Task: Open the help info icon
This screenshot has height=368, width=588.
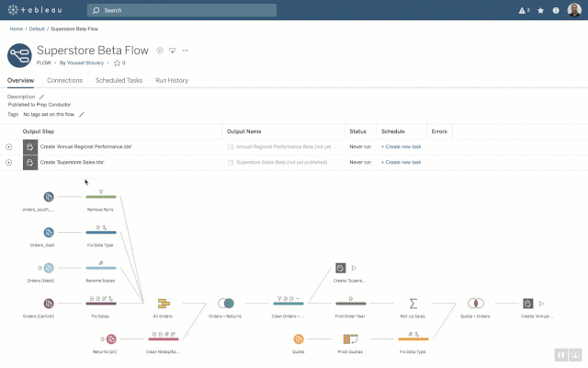Action: pyautogui.click(x=556, y=10)
